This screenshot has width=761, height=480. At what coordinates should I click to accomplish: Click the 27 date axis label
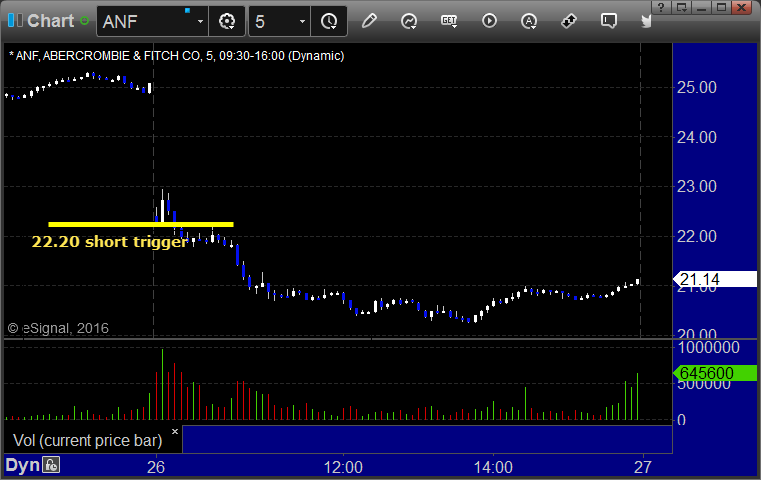point(643,467)
